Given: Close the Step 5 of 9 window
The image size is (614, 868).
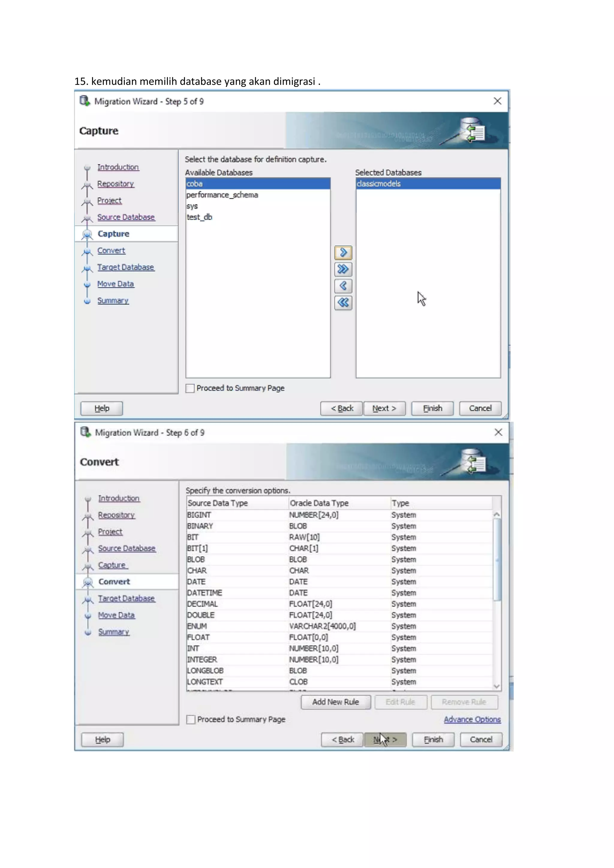Looking at the screenshot, I should 497,101.
